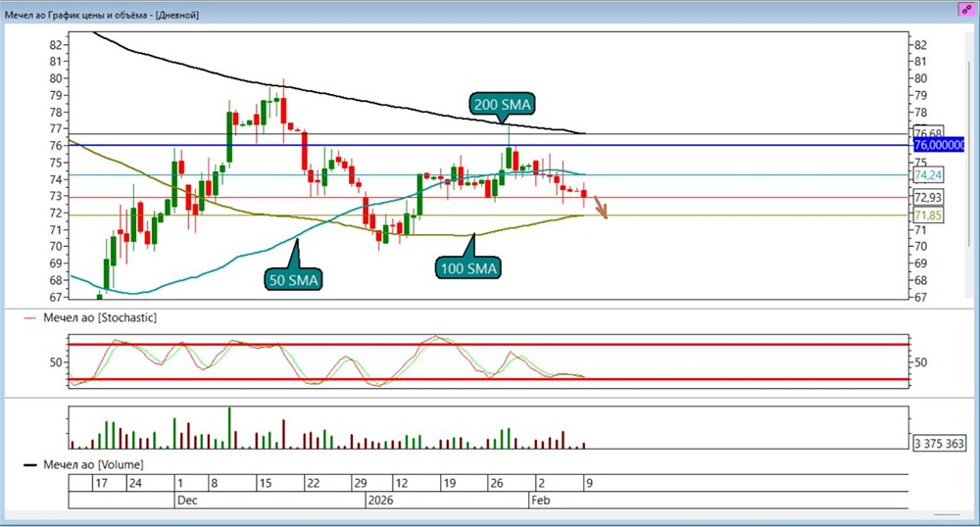
Task: Select the 76.68 price label
Action: [x=928, y=132]
